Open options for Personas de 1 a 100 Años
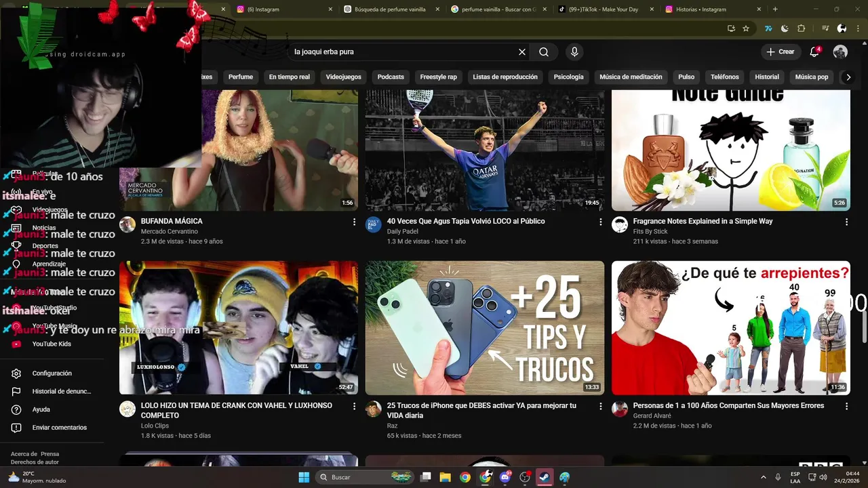 846,406
